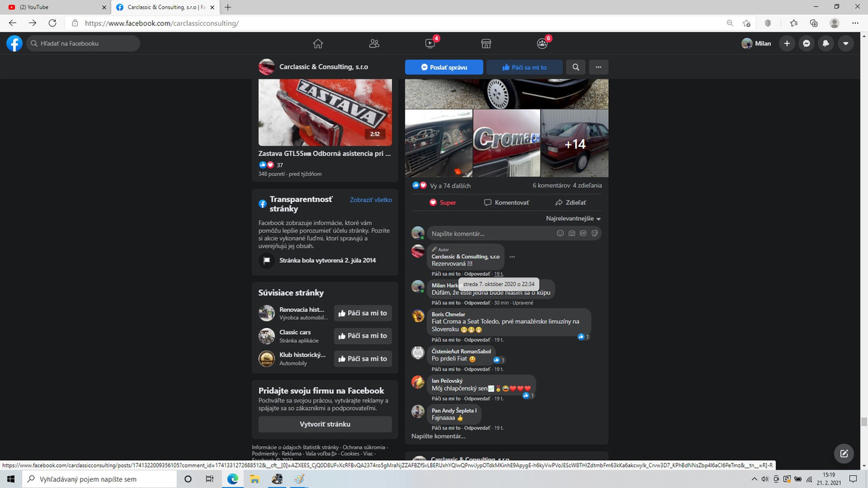Open the page's three-dot more options
Image resolution: width=868 pixels, height=488 pixels.
(x=598, y=67)
